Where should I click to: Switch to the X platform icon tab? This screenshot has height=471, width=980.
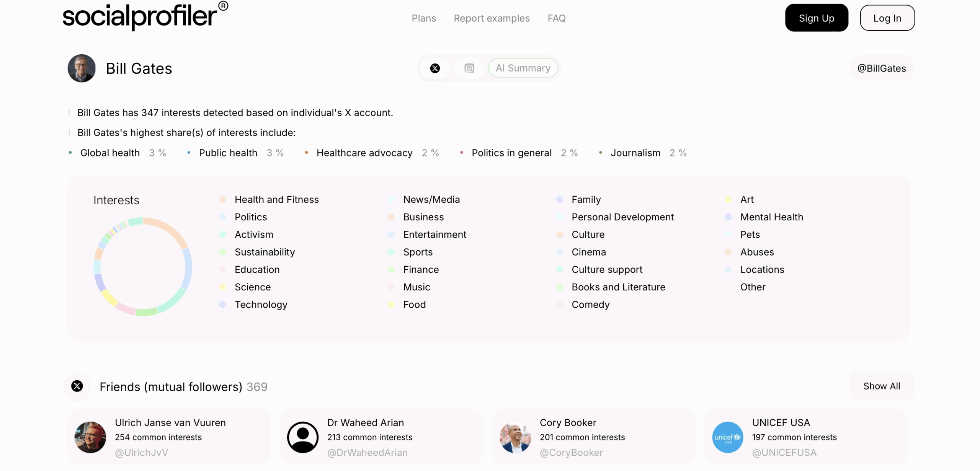tap(435, 68)
